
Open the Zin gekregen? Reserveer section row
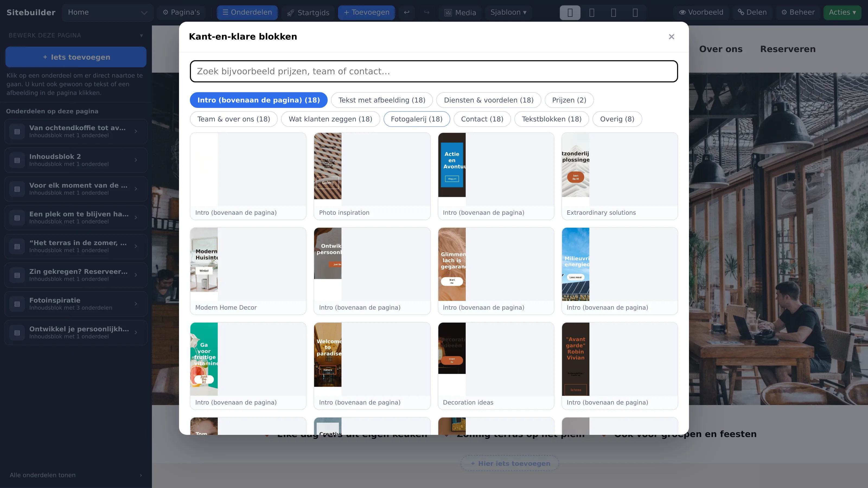pos(76,275)
